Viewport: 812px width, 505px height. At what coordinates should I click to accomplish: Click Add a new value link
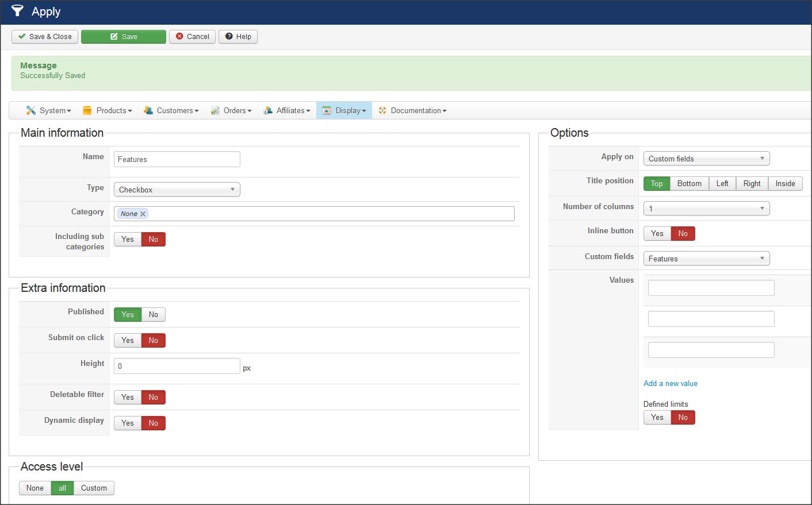(x=671, y=383)
